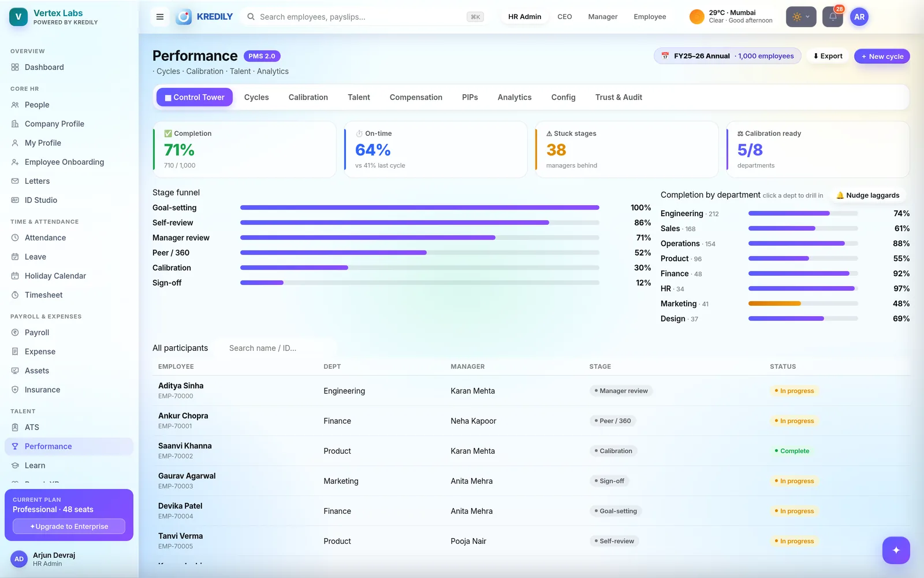Click the Dashboard sidebar icon
The image size is (924, 578).
(15, 67)
